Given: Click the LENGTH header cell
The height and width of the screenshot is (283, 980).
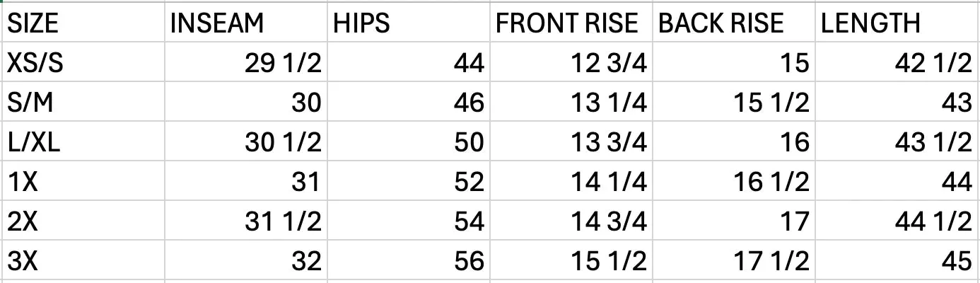Looking at the screenshot, I should 897,23.
